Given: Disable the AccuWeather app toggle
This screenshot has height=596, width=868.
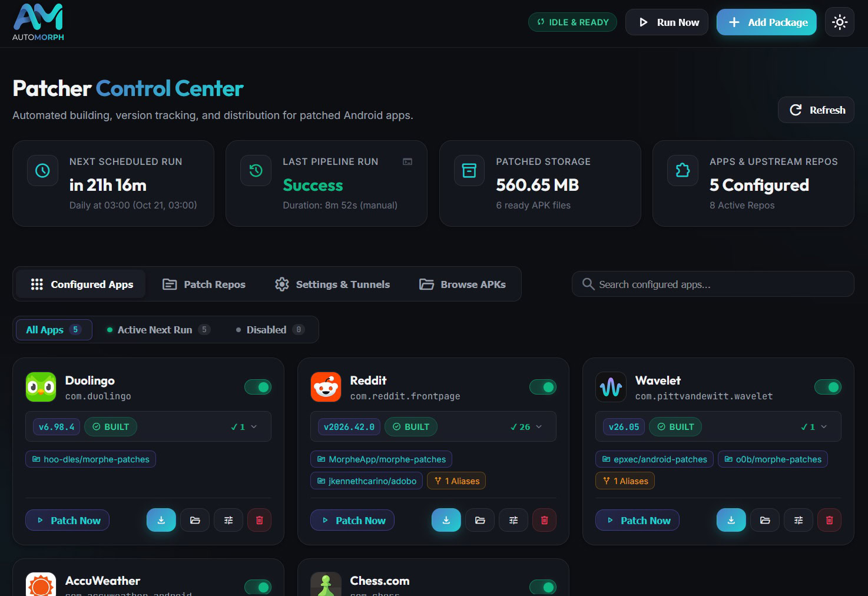Looking at the screenshot, I should (258, 587).
